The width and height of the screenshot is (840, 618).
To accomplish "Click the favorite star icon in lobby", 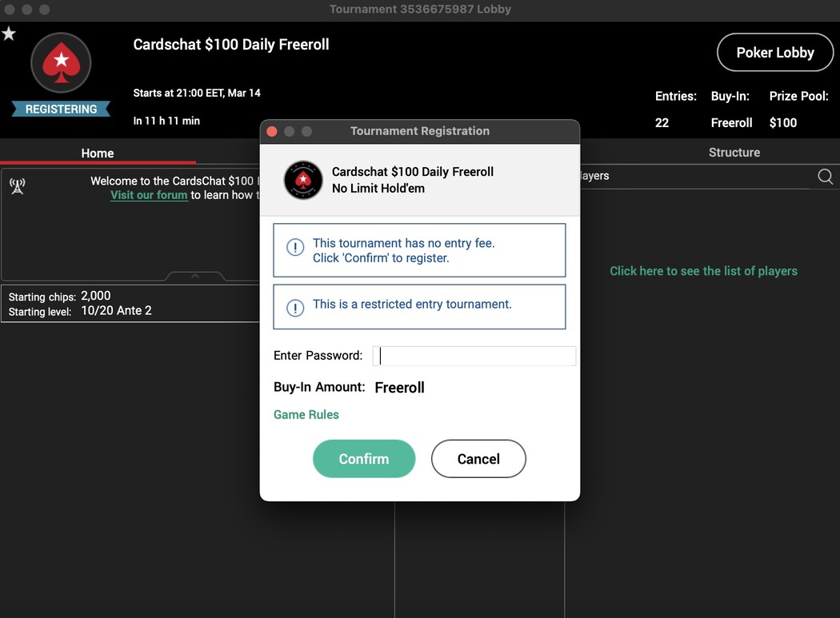I will pyautogui.click(x=9, y=34).
